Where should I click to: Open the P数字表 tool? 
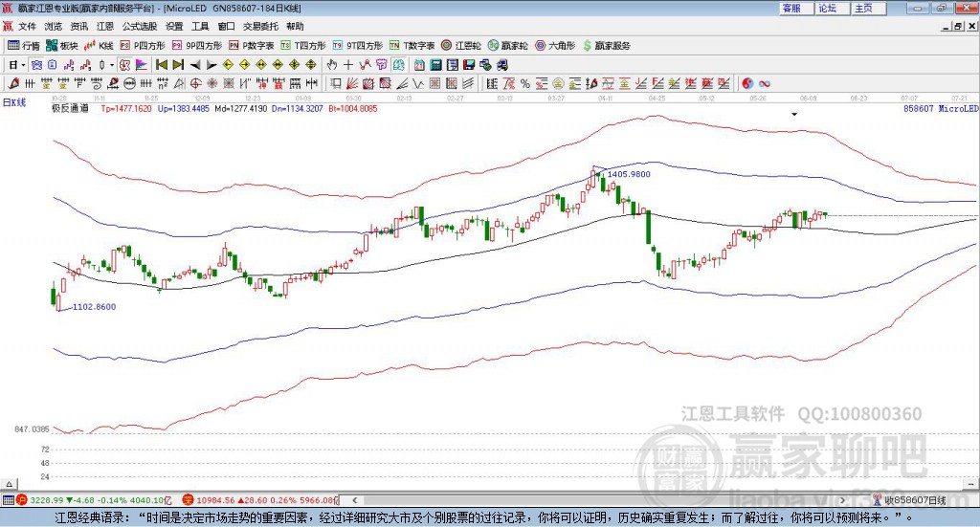(252, 46)
